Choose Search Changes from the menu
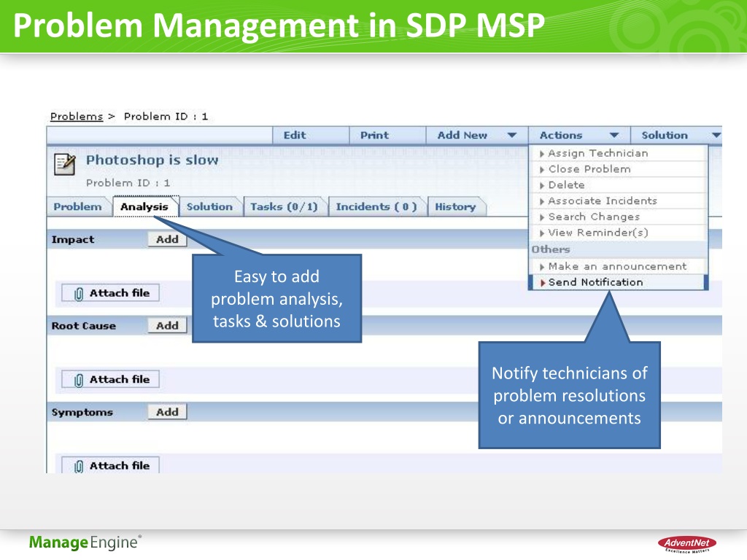747x560 pixels. point(617,217)
